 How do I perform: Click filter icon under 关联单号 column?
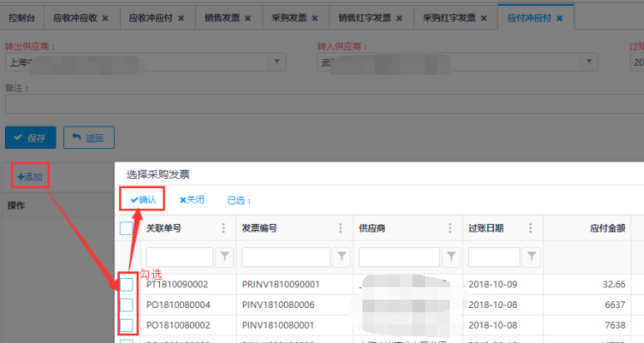[x=225, y=257]
